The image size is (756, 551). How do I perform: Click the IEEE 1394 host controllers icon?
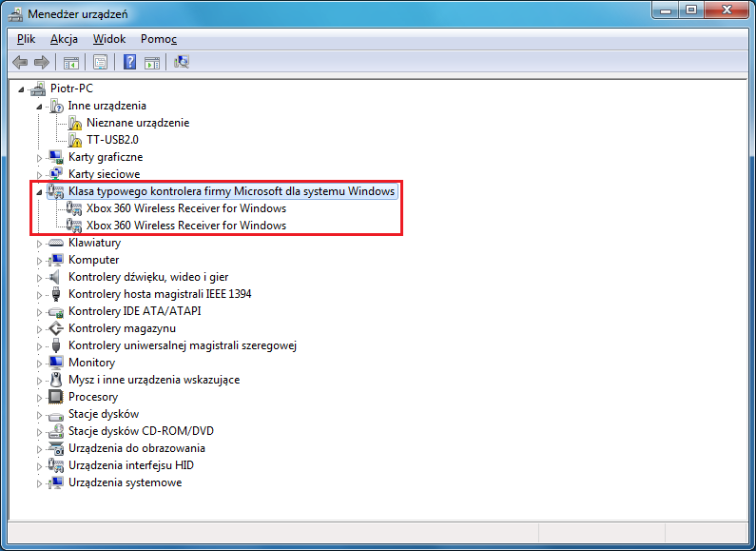coord(56,294)
